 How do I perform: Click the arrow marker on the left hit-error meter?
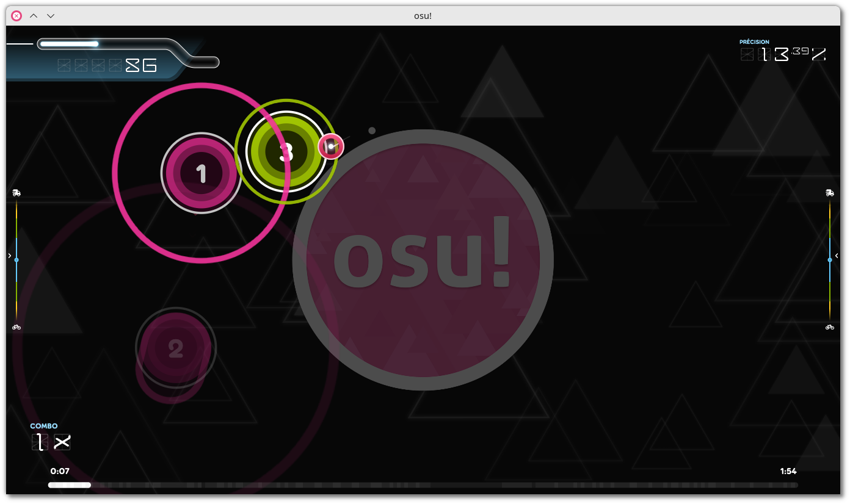(x=10, y=256)
